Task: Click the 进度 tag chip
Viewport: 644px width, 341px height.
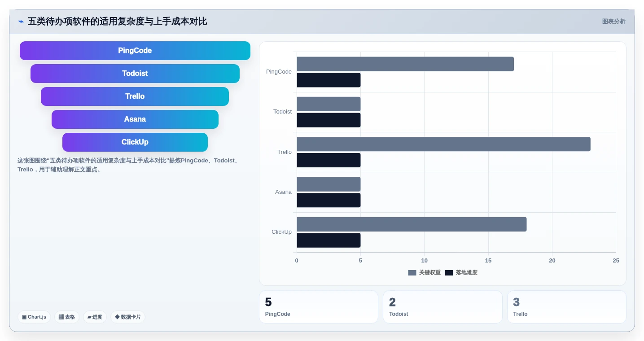Action: coord(95,317)
